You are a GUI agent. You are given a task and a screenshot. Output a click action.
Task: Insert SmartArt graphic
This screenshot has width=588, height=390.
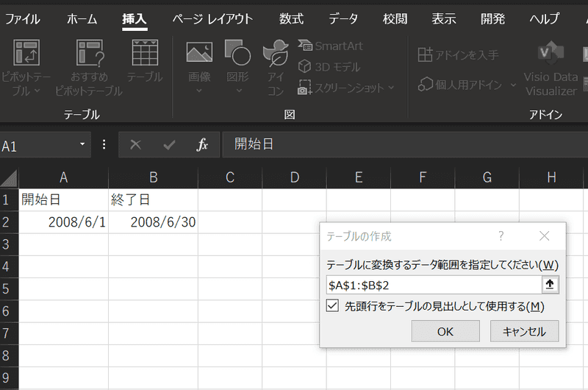(331, 46)
